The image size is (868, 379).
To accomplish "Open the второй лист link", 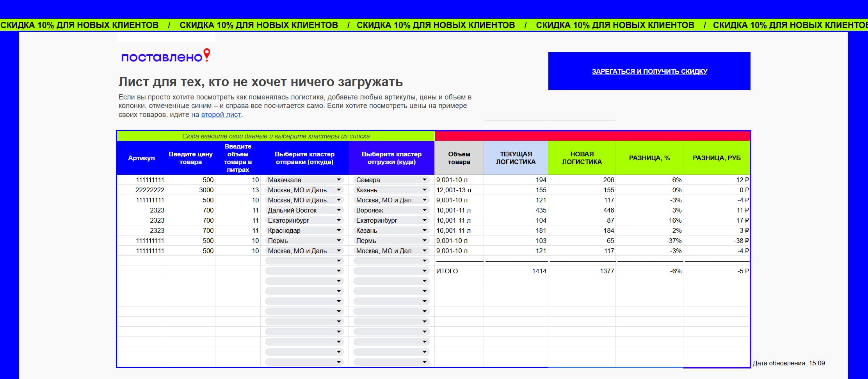I will 221,115.
